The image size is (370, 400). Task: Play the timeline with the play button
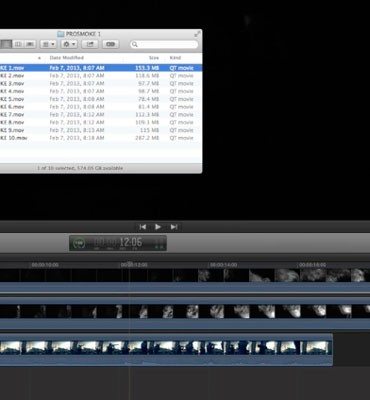pyautogui.click(x=158, y=227)
